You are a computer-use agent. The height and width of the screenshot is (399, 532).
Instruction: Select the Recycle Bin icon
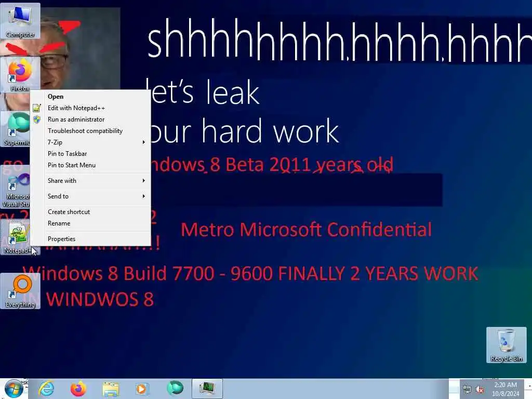point(506,345)
